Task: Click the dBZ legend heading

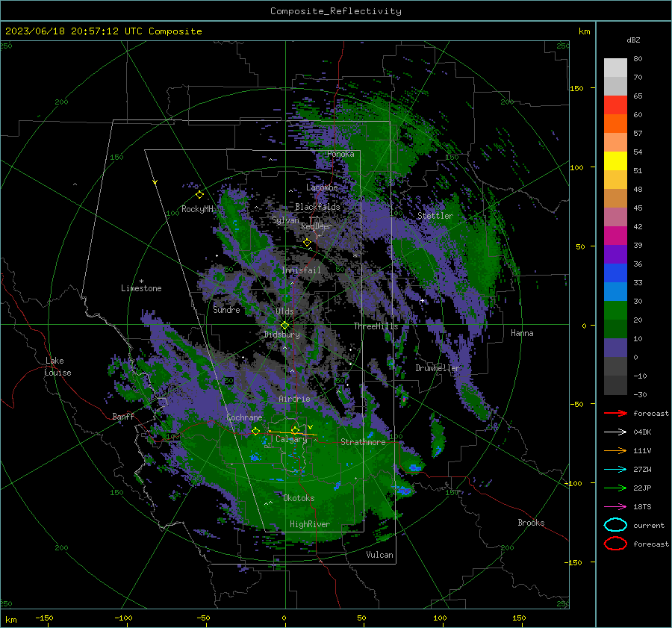Action: pyautogui.click(x=633, y=40)
